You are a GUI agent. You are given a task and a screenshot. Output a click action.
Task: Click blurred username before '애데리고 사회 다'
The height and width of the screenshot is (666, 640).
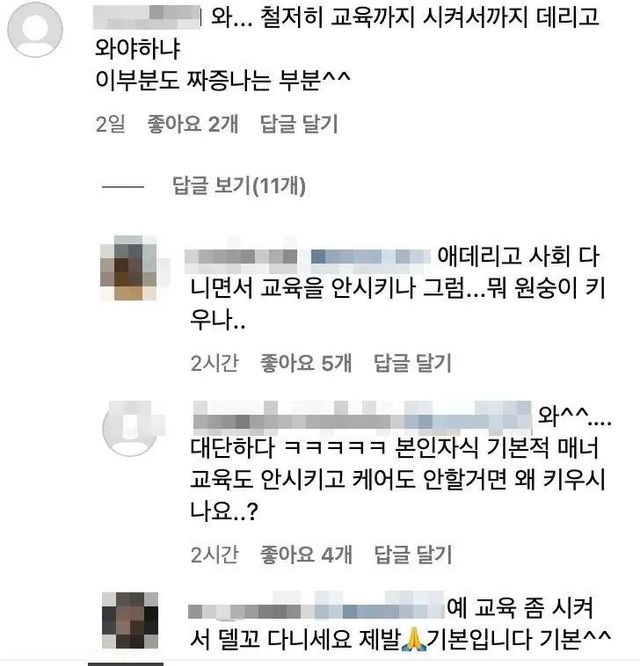307,257
